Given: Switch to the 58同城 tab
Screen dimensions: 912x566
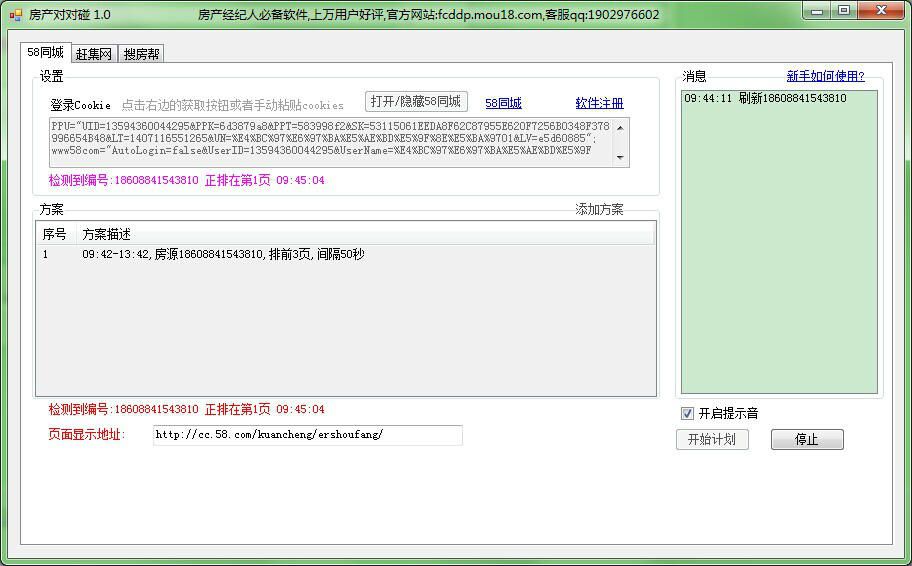Looking at the screenshot, I should 45,52.
